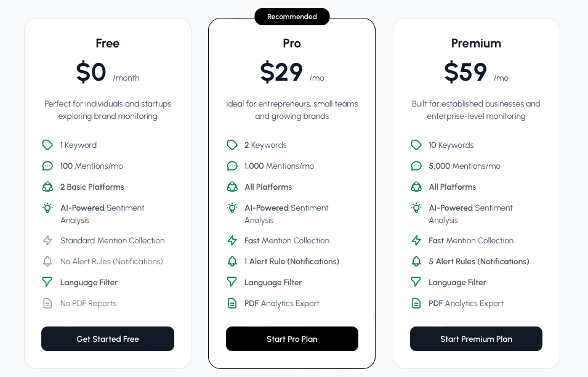Click the lightning bolt icon beside Fast Mention Collection in Pro

point(232,240)
